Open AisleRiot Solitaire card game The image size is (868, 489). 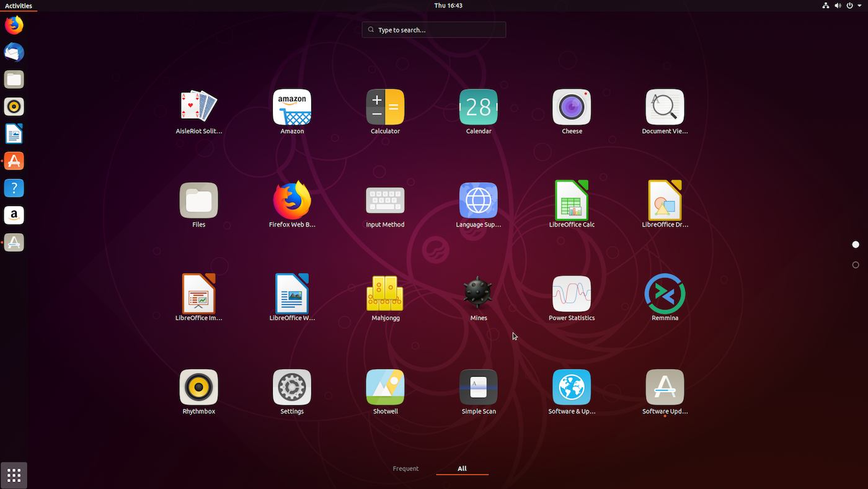(x=198, y=112)
